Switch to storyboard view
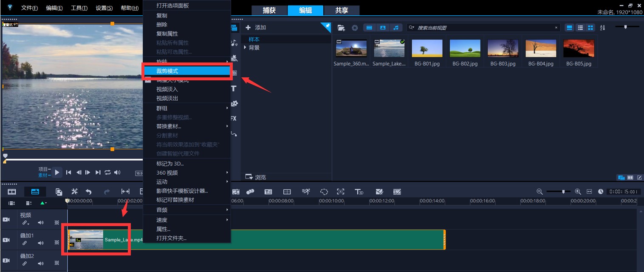This screenshot has width=644, height=272. pyautogui.click(x=12, y=192)
